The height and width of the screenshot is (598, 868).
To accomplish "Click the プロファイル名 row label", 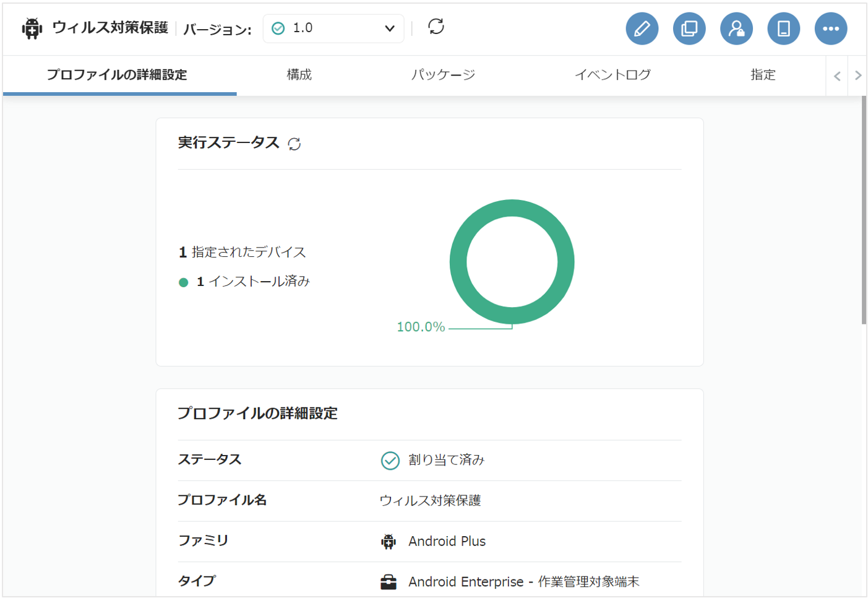I will pos(222,500).
